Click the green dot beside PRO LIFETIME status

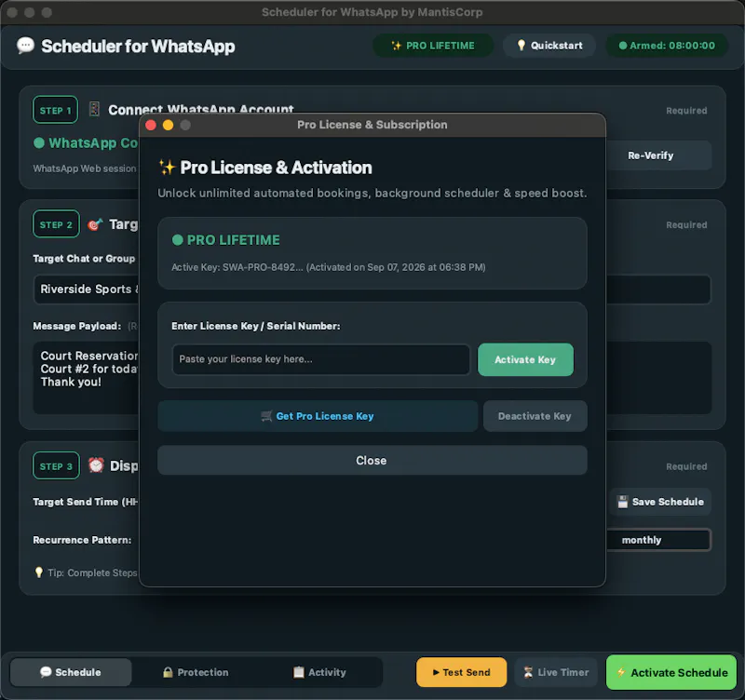point(178,240)
